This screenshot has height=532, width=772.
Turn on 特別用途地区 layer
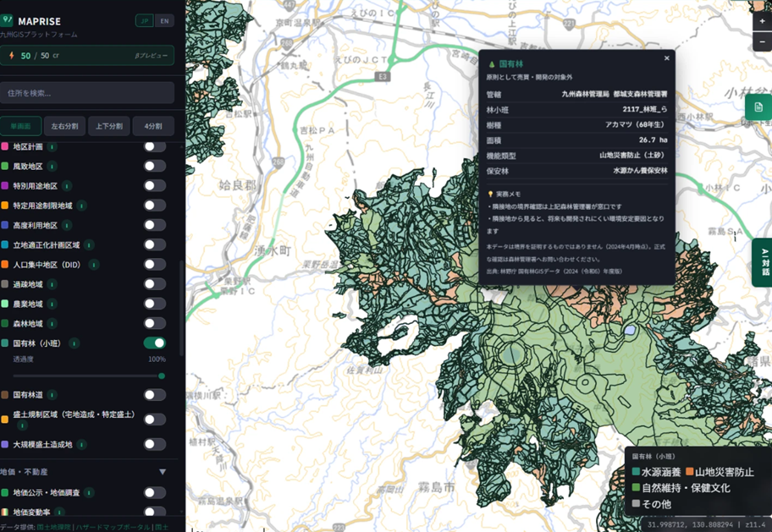point(155,186)
